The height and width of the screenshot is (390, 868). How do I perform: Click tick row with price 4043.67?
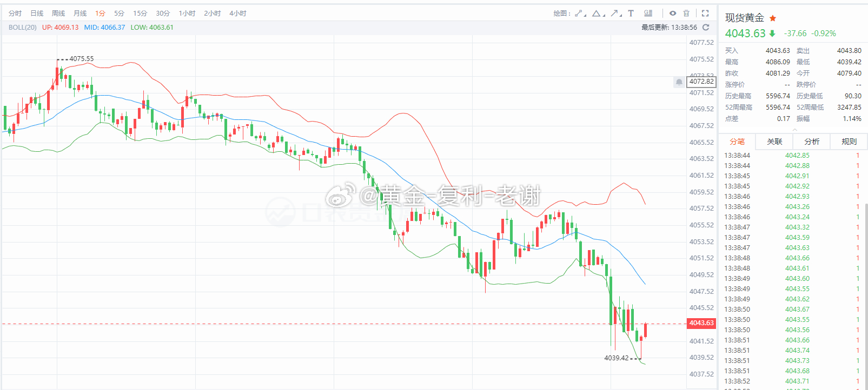(x=792, y=310)
